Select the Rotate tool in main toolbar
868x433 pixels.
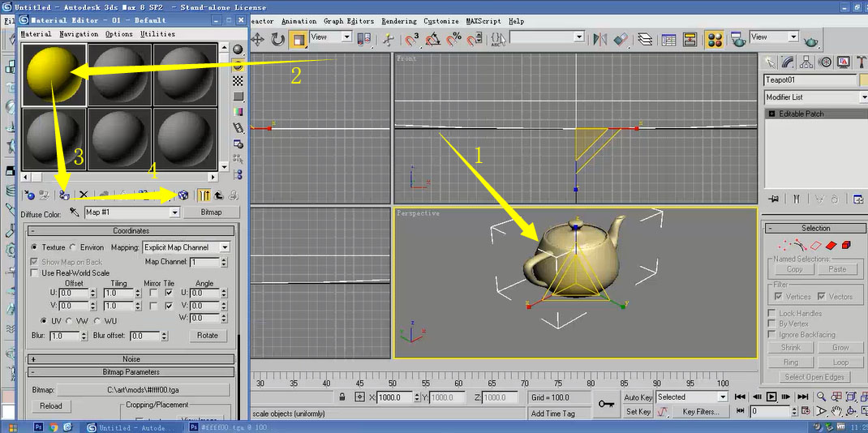tap(277, 39)
